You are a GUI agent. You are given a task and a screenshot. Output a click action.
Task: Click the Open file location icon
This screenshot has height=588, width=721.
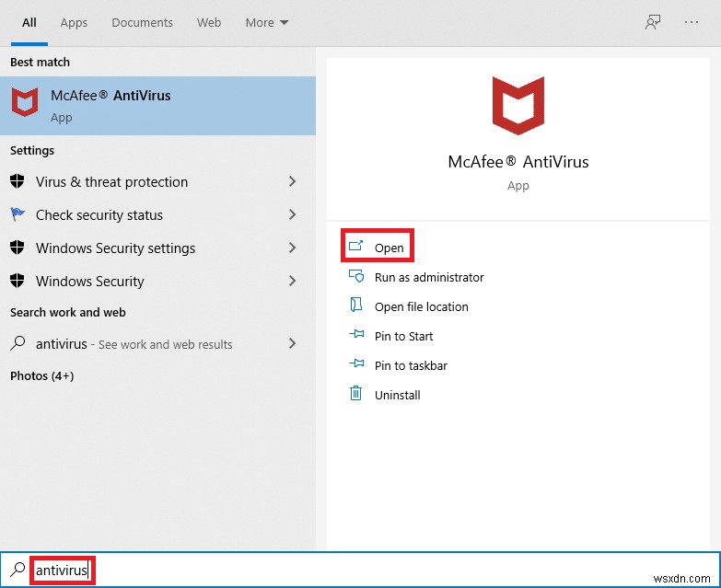tap(356, 305)
